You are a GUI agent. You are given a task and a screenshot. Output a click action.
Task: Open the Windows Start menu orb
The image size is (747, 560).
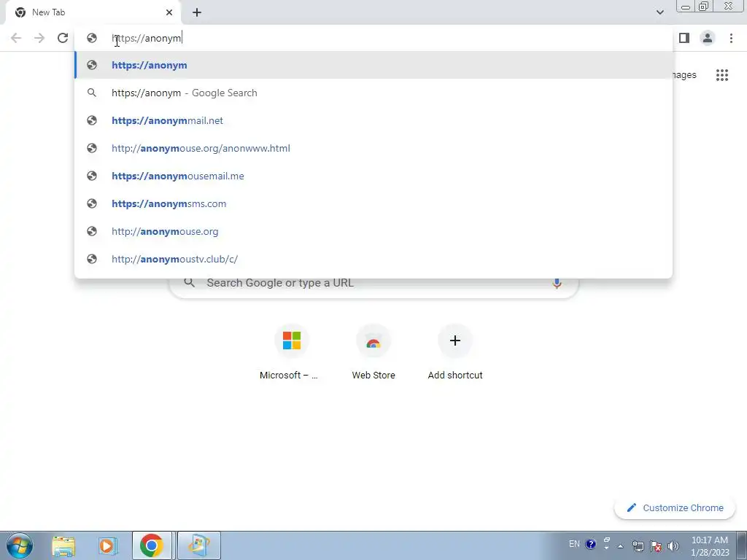(x=20, y=545)
